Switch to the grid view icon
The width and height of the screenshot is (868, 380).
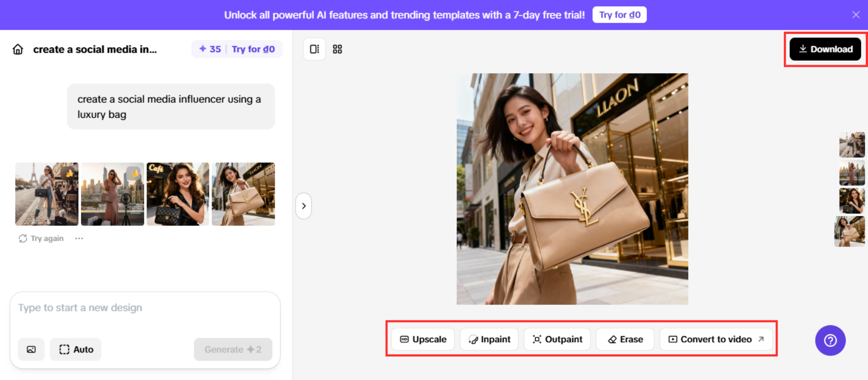click(x=337, y=49)
